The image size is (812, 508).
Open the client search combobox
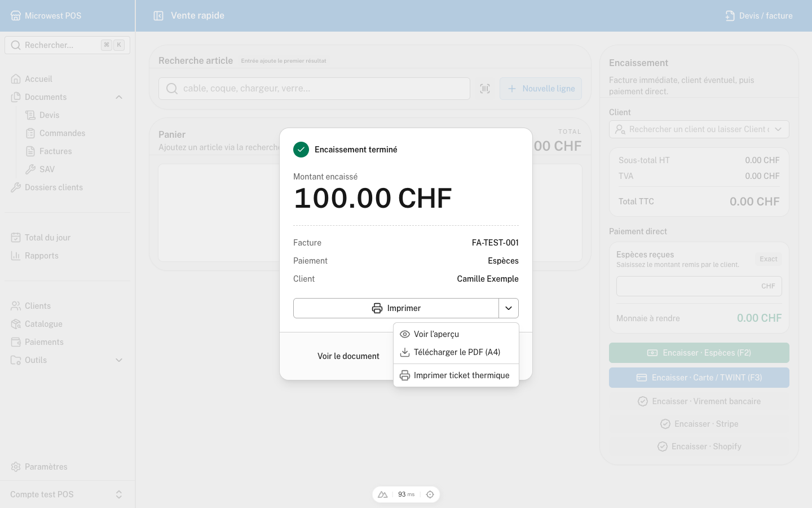[x=699, y=129]
